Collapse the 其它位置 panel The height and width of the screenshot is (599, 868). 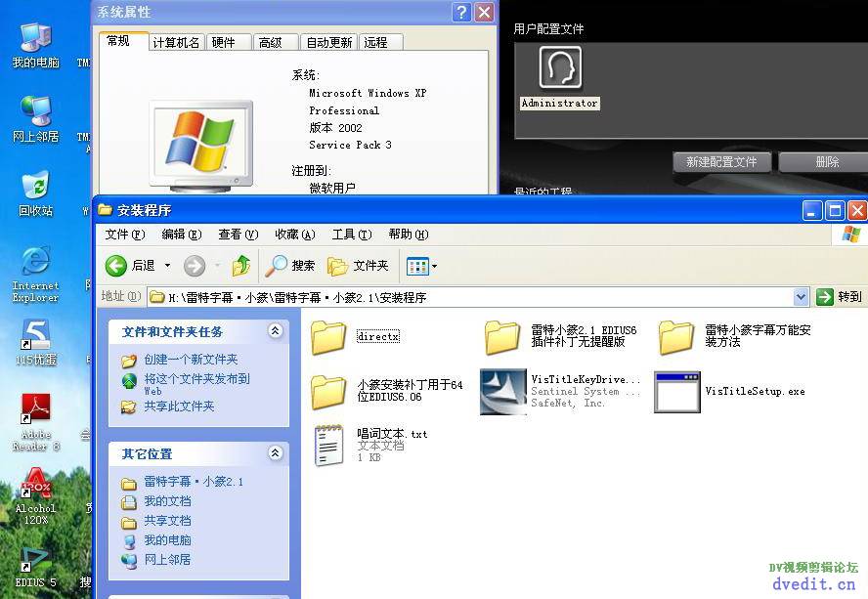(275, 453)
